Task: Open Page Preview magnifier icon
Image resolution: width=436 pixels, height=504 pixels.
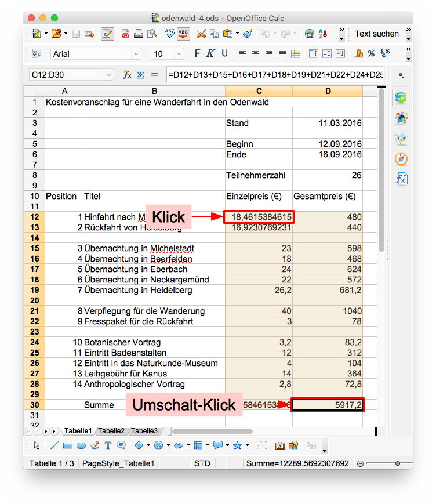Action: [152, 34]
